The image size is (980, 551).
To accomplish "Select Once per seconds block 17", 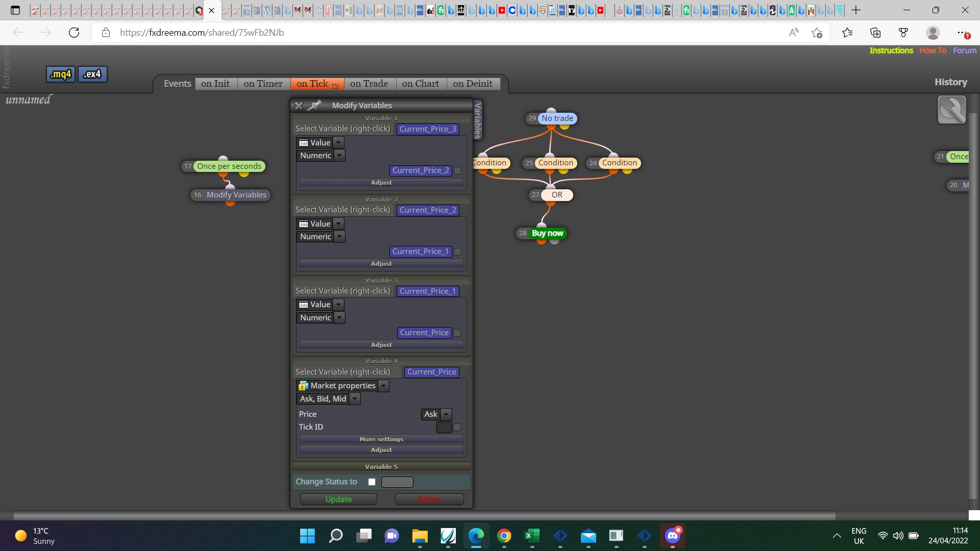I will point(229,166).
